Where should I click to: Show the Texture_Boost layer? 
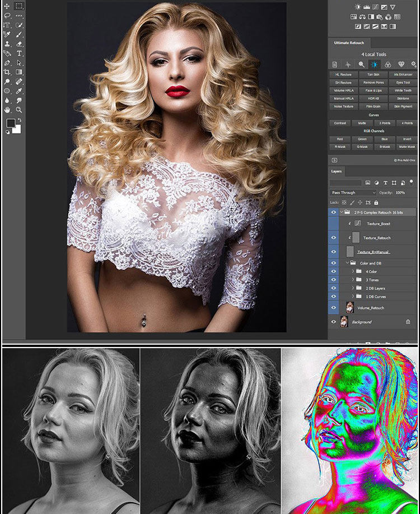334,224
